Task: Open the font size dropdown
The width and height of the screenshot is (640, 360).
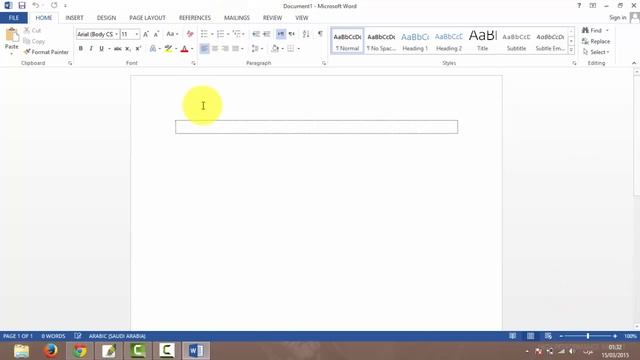Action: click(137, 34)
